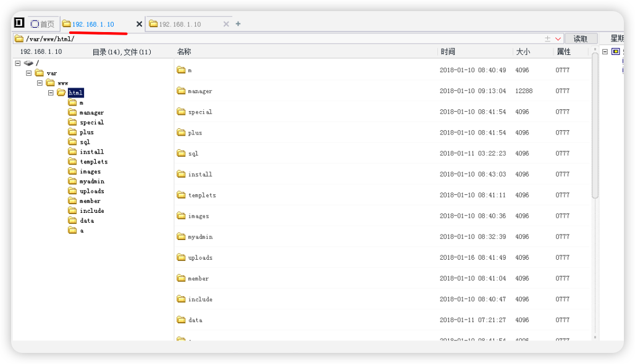Click the 读取 button
This screenshot has height=364, width=635.
tap(581, 39)
